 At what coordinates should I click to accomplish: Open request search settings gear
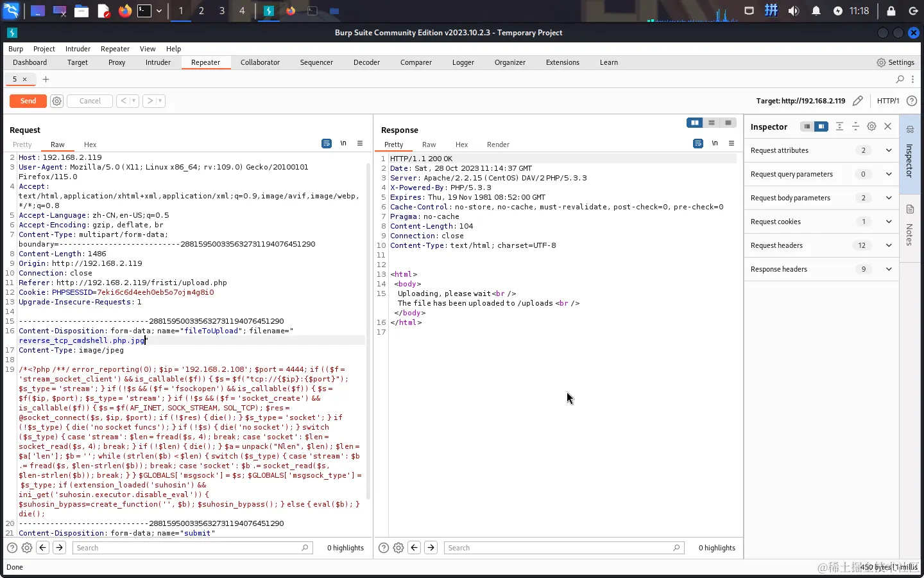pyautogui.click(x=27, y=548)
